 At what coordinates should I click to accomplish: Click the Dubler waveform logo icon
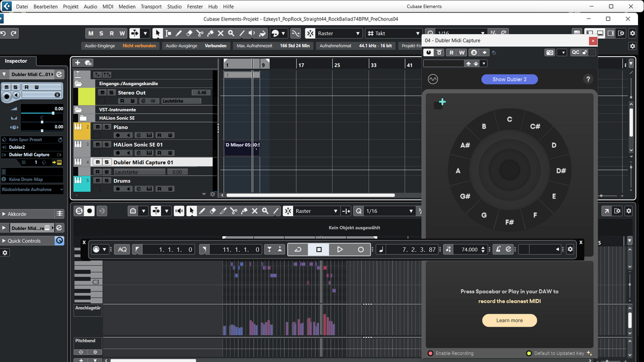pos(433,79)
